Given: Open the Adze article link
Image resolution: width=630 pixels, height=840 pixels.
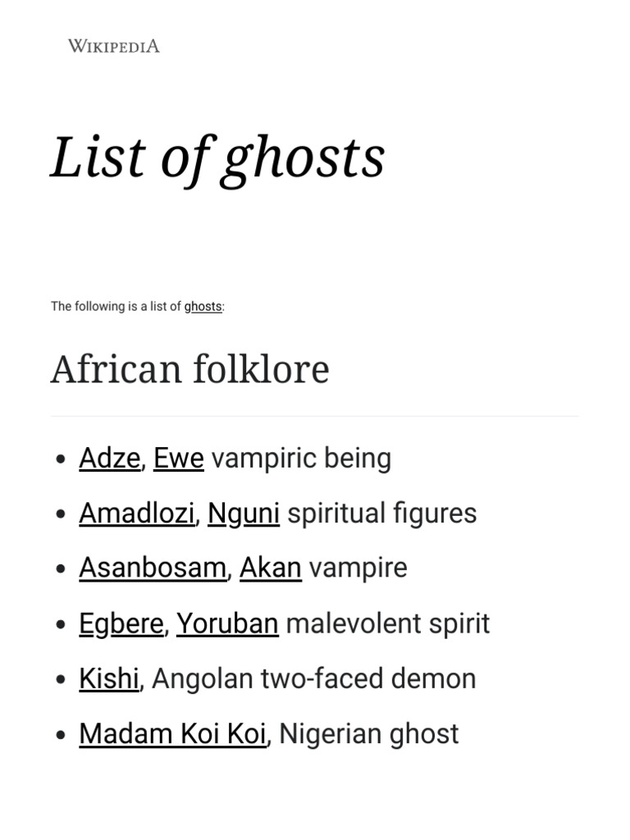Looking at the screenshot, I should tap(109, 458).
